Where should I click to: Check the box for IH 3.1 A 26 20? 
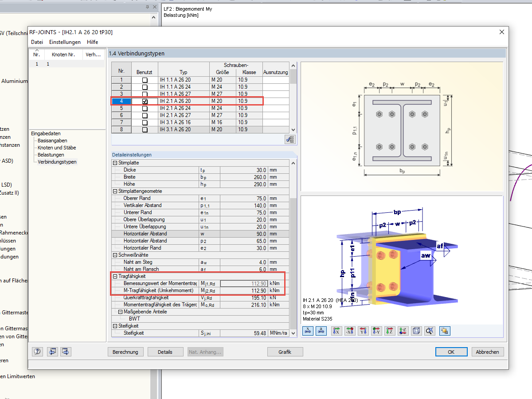pyautogui.click(x=145, y=130)
